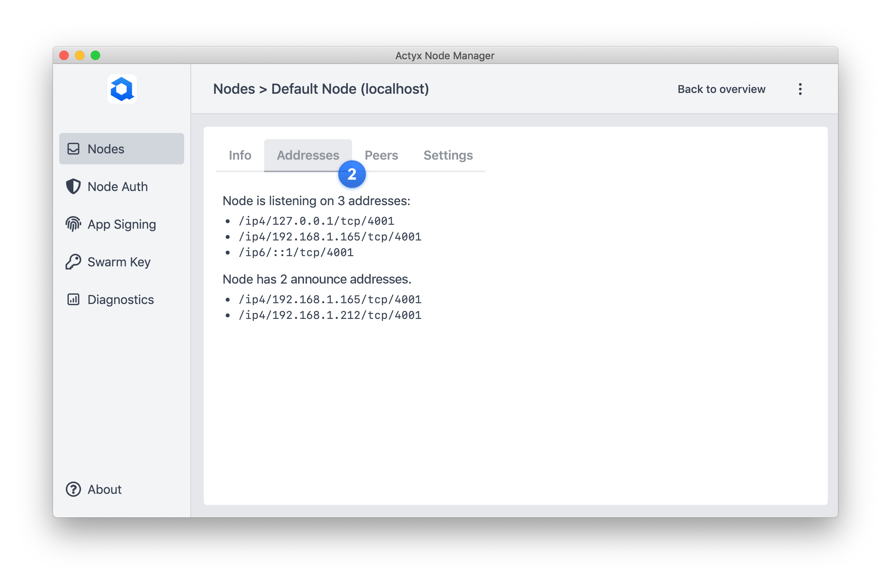The image size is (891, 588).
Task: Open the three-dot overflow menu
Action: (800, 89)
